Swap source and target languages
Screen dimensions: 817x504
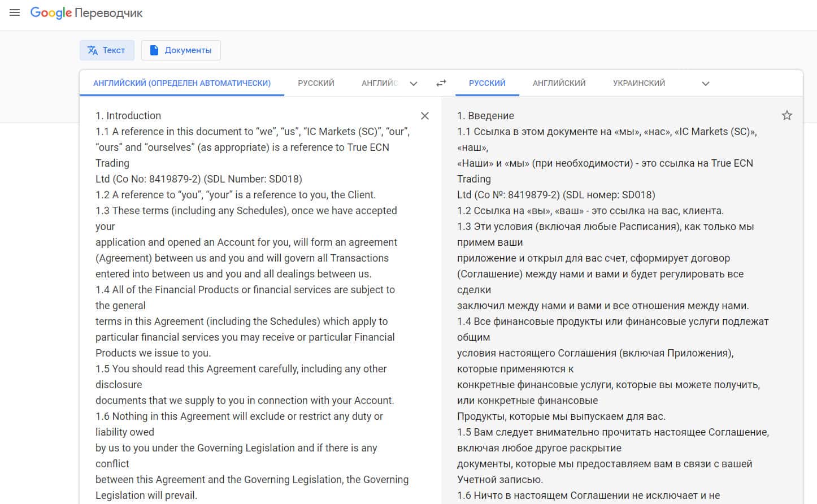[441, 83]
